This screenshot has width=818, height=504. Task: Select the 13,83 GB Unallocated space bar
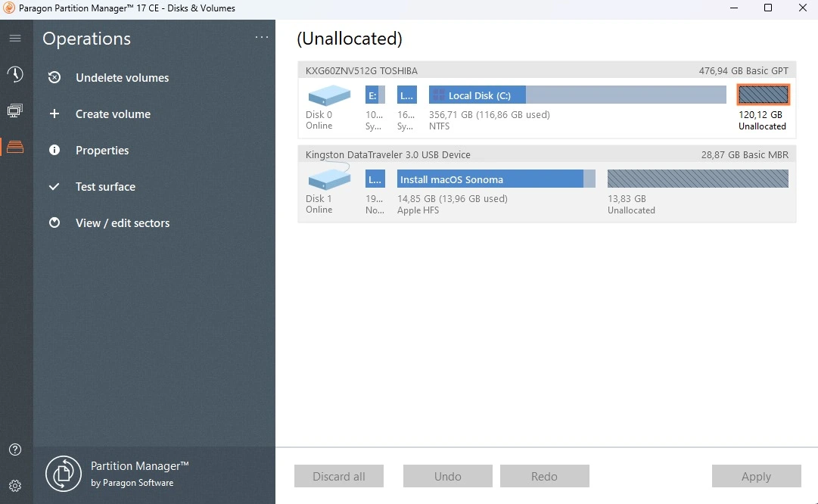[698, 179]
